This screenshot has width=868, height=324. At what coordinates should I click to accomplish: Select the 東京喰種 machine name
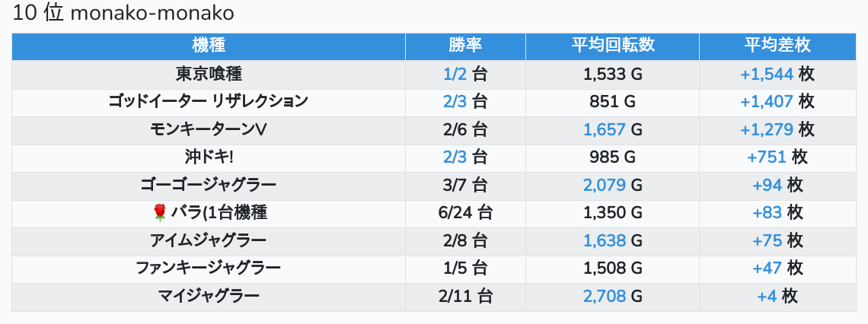point(209,74)
